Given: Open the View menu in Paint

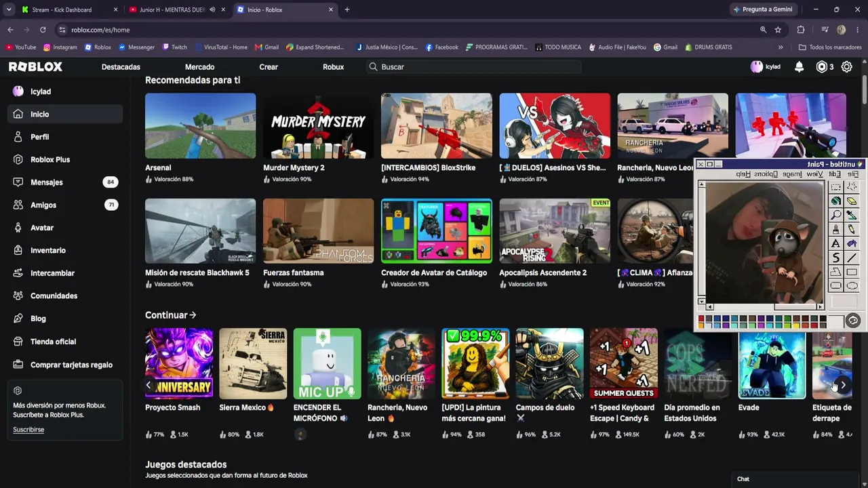Looking at the screenshot, I should pyautogui.click(x=814, y=174).
